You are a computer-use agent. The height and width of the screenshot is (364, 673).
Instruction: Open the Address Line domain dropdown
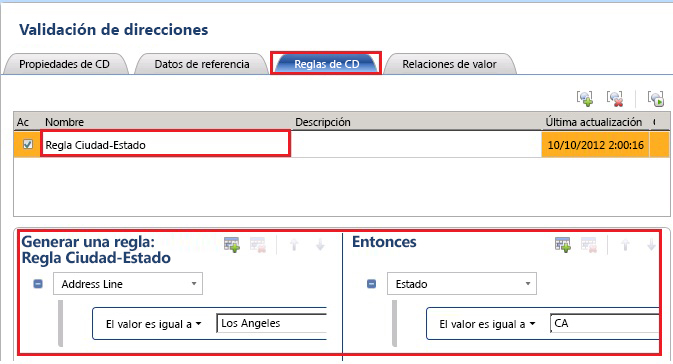(x=128, y=284)
